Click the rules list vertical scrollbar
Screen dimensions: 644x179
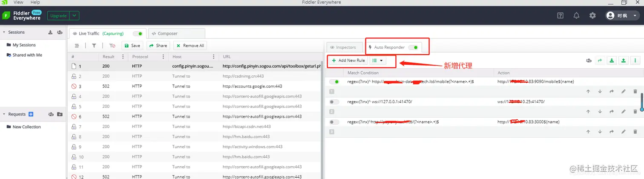[642, 103]
